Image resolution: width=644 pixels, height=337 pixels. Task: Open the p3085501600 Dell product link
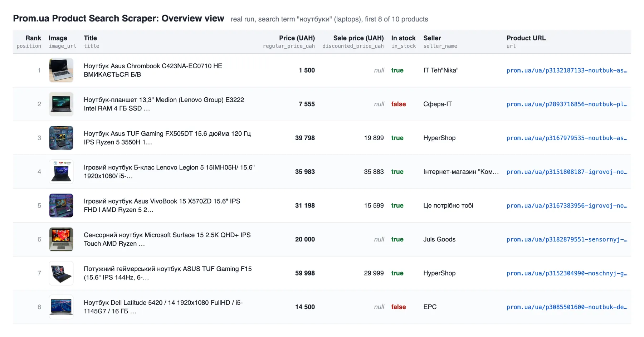567,307
